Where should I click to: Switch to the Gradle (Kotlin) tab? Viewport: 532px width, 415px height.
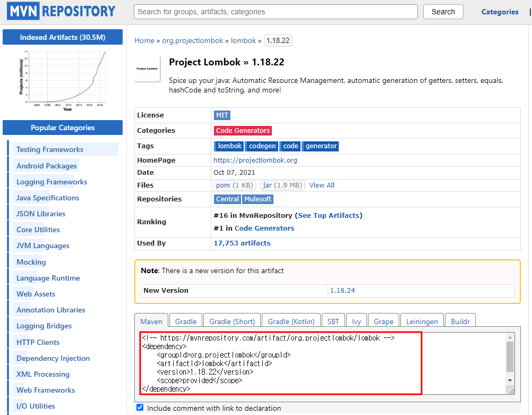click(291, 321)
